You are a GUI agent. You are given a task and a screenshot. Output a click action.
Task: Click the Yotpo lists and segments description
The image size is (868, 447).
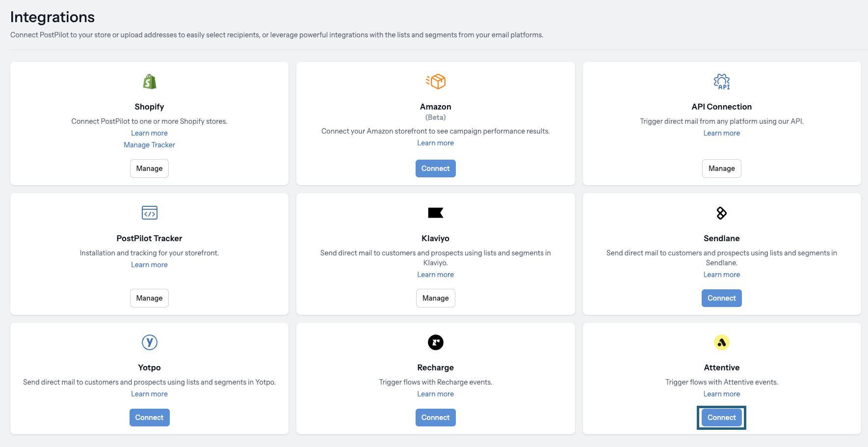pyautogui.click(x=150, y=382)
